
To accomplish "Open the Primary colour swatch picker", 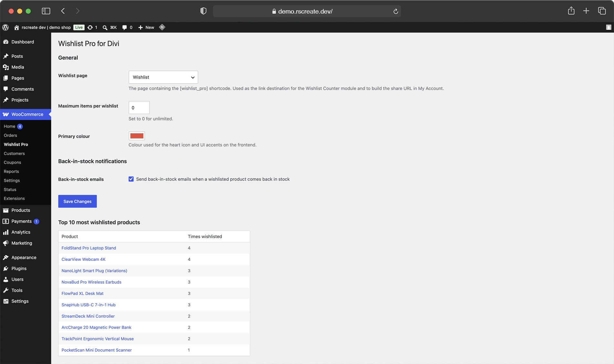I will point(137,136).
